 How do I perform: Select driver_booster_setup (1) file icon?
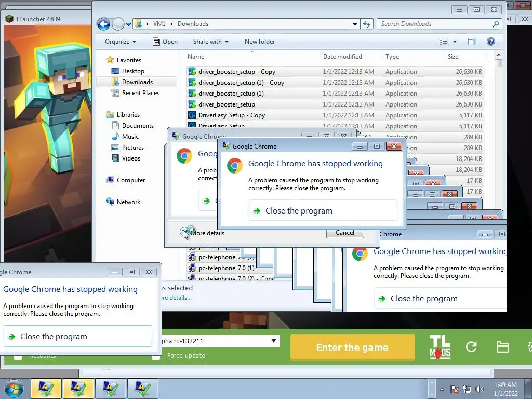192,94
